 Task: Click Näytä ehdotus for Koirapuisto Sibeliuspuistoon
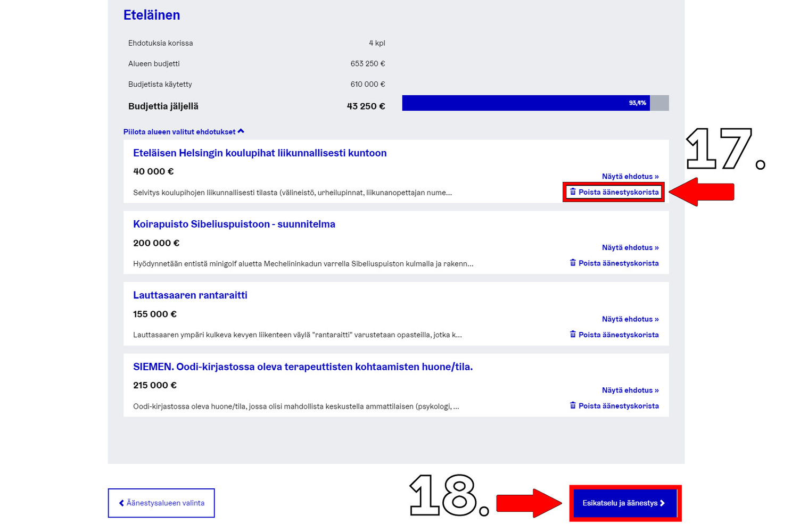pyautogui.click(x=630, y=248)
